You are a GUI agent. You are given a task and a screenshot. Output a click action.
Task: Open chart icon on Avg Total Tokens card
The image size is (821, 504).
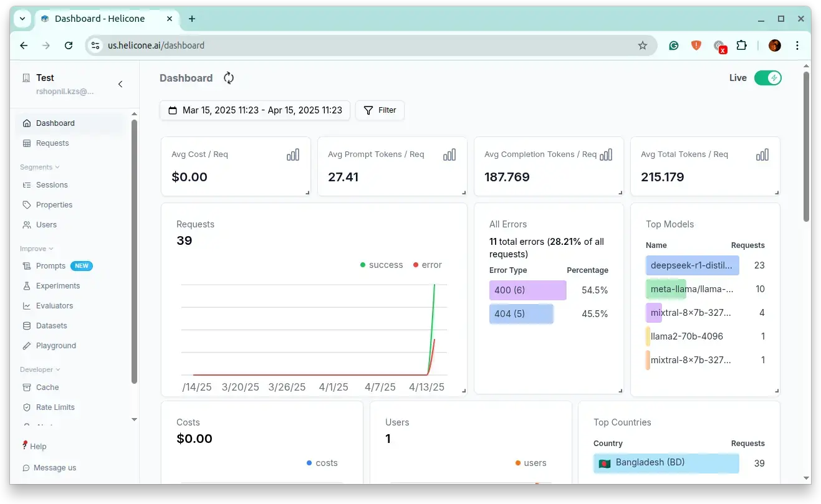pyautogui.click(x=762, y=155)
